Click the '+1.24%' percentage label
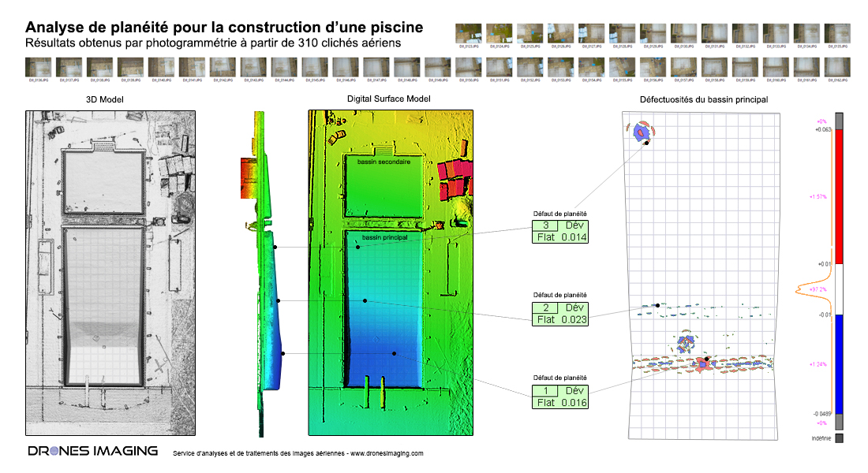 click(x=817, y=364)
